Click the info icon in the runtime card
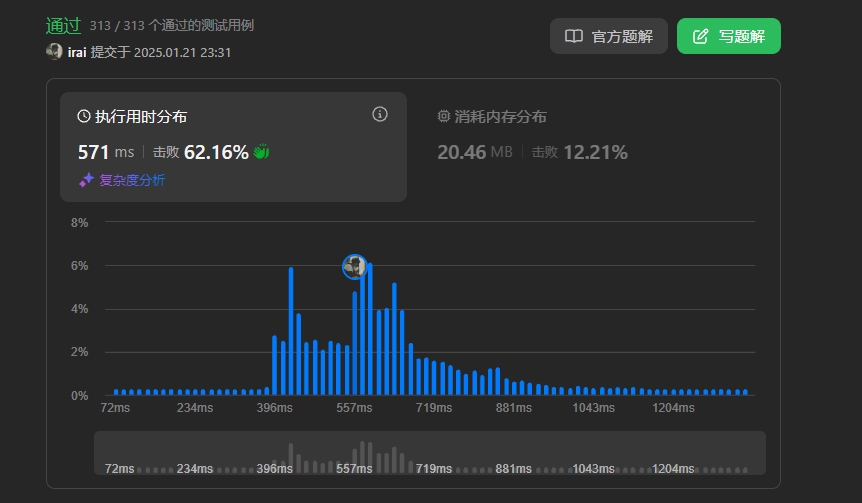 380,115
